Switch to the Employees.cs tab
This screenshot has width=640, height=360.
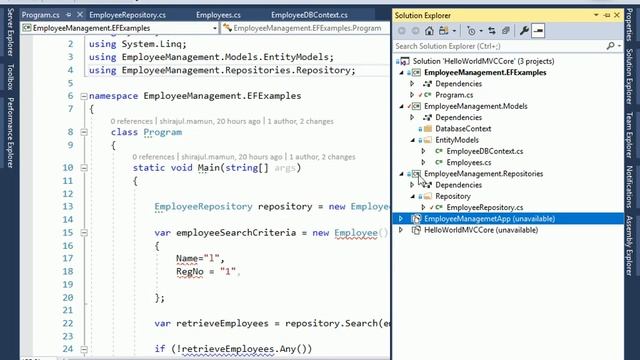click(218, 15)
